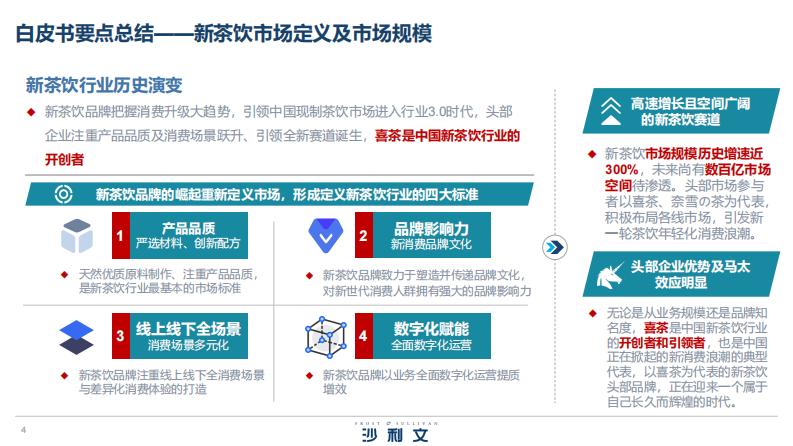Image resolution: width=793 pixels, height=446 pixels.
Task: Click the red text 300%
Action: [622, 169]
